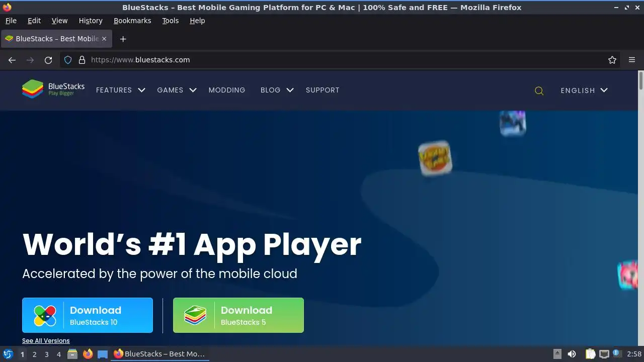
Task: Open the Bookmarks menu
Action: (132, 21)
